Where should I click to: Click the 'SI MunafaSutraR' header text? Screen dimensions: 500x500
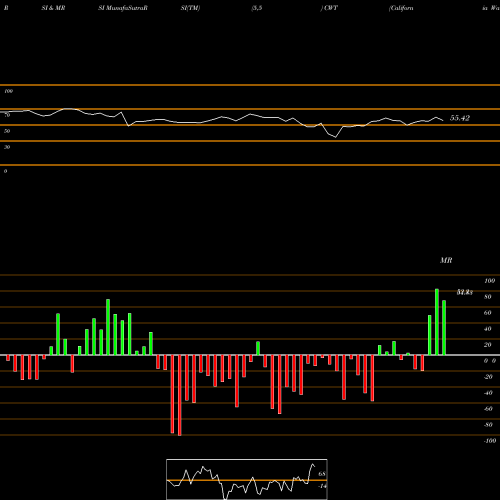pyautogui.click(x=123, y=8)
